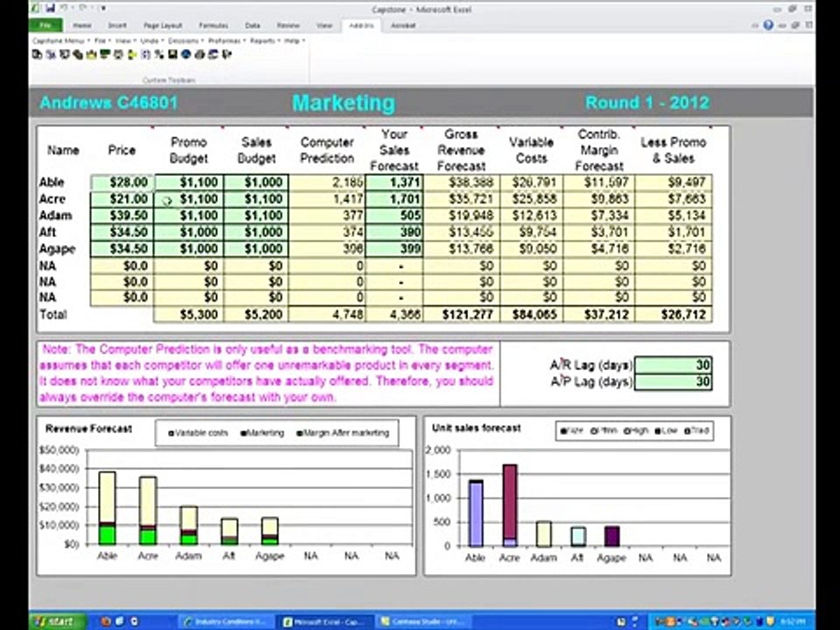The image size is (840, 630).
Task: Select the A/R Lag days input cell
Action: [x=672, y=365]
